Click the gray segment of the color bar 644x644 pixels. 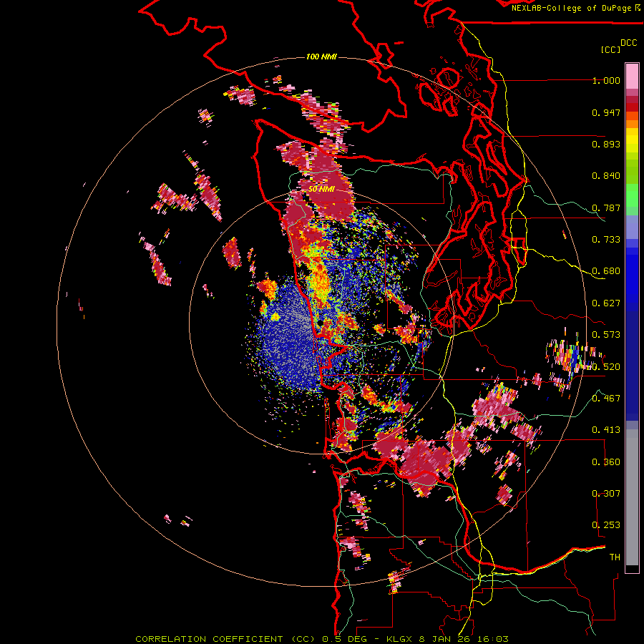click(x=632, y=497)
